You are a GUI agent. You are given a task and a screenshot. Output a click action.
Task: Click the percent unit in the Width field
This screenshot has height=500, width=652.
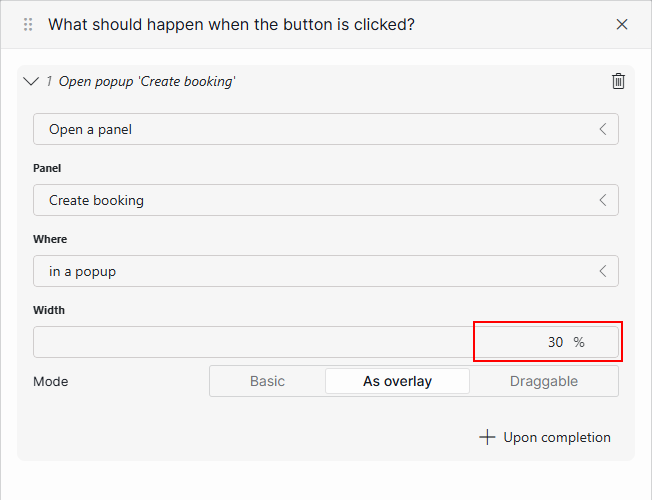(x=579, y=342)
